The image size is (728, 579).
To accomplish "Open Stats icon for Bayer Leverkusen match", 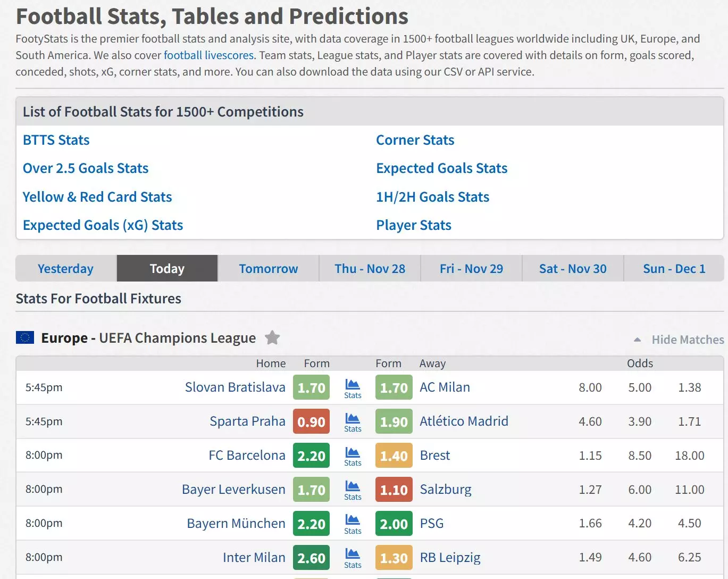I will [353, 491].
